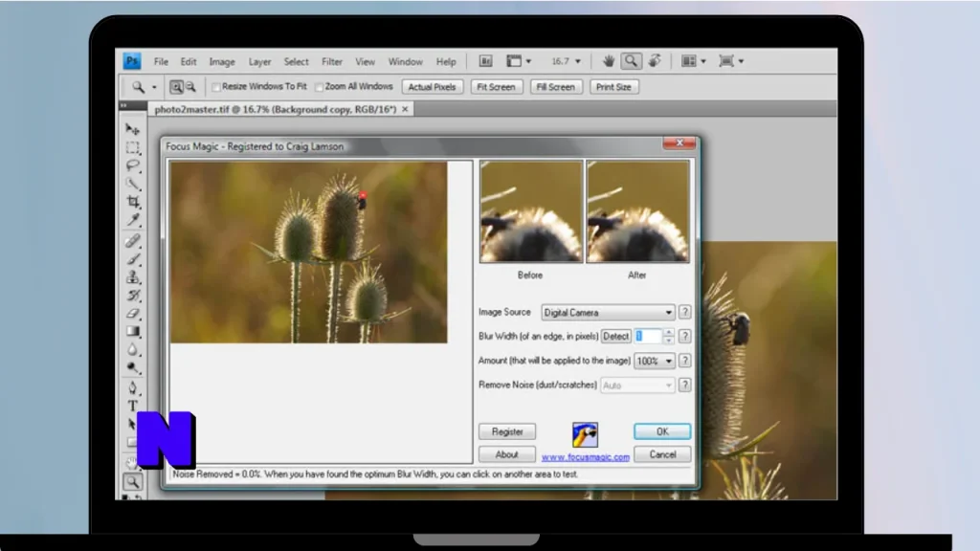Select the Gradient tool
The image size is (980, 551).
click(132, 332)
